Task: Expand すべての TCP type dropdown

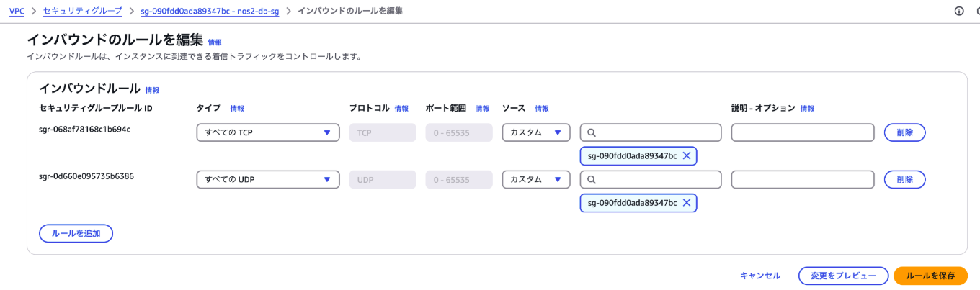Action: [x=268, y=132]
